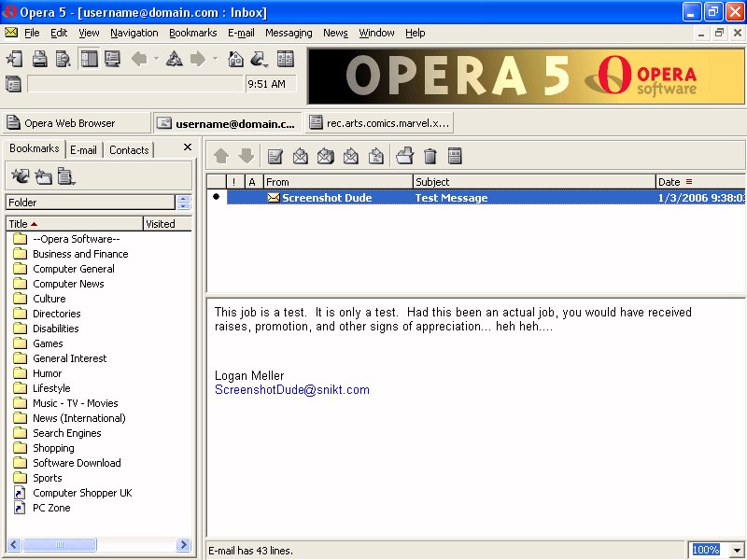747x560 pixels.
Task: Open the Navigation menu
Action: [134, 33]
